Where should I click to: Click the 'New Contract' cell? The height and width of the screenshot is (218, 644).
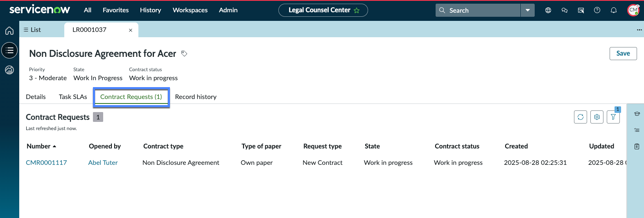(322, 163)
